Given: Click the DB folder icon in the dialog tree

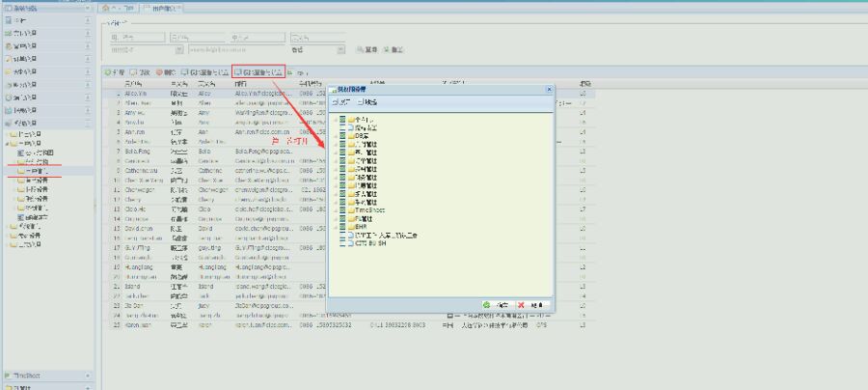Looking at the screenshot, I should point(351,136).
